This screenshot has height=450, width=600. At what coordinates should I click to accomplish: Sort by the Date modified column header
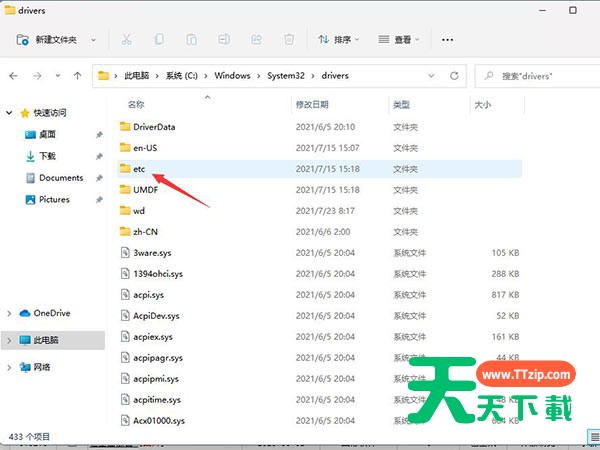click(x=312, y=104)
